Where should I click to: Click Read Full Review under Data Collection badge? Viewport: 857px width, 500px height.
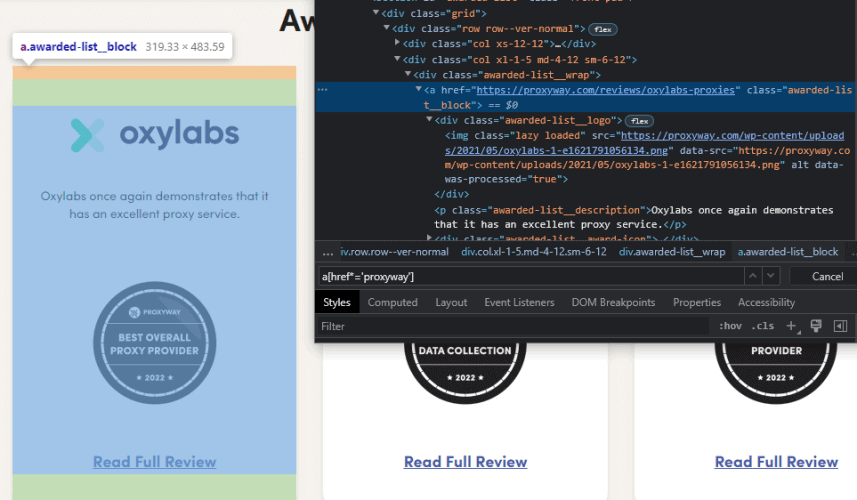pos(465,462)
